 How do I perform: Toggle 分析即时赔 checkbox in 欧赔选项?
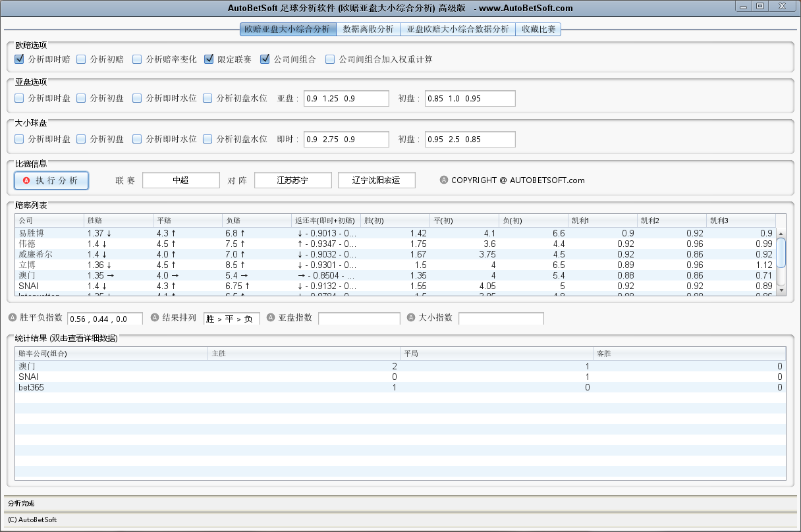pyautogui.click(x=19, y=59)
